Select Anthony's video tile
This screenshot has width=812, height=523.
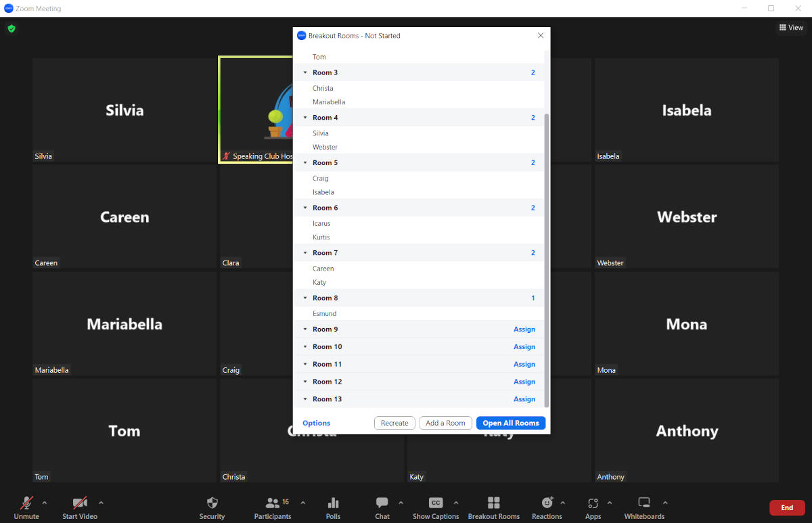click(x=686, y=431)
